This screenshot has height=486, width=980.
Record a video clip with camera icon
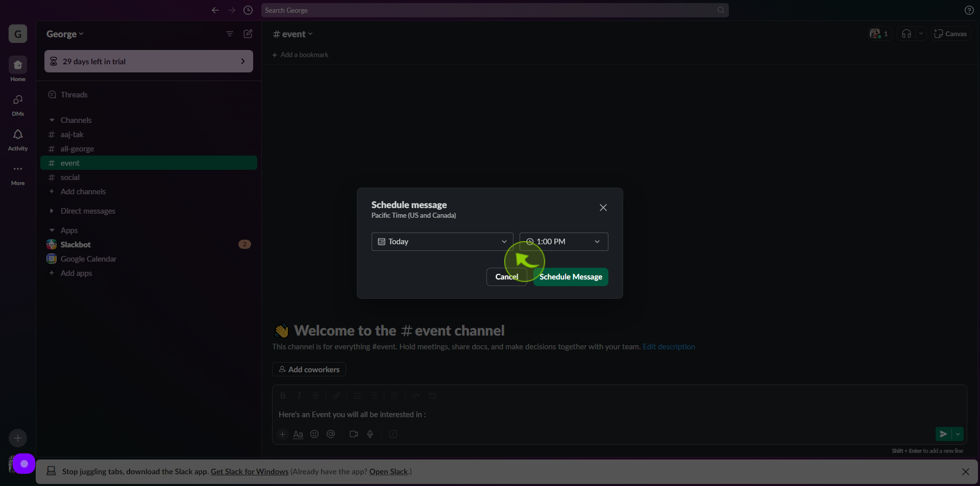coord(354,434)
